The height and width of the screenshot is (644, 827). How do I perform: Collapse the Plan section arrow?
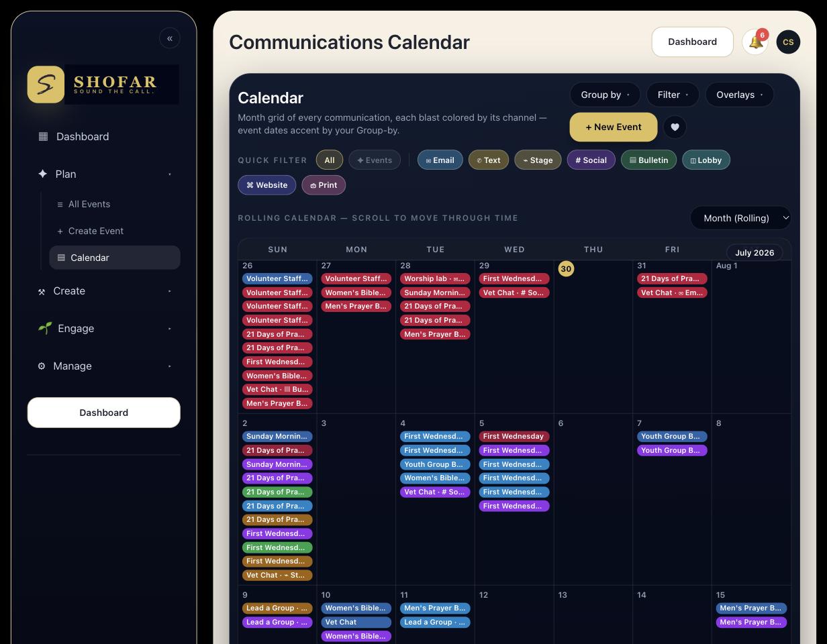[x=169, y=174]
